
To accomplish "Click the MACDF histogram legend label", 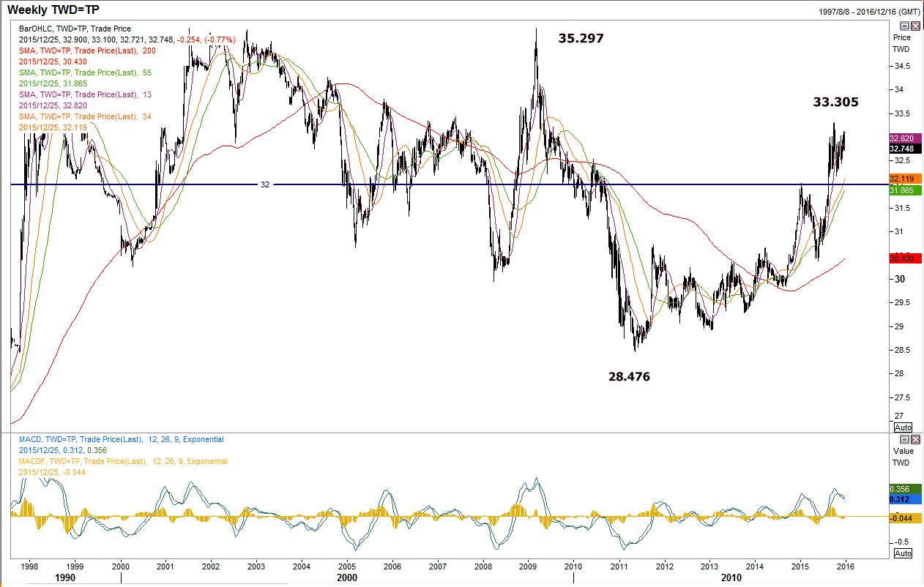I will click(123, 461).
